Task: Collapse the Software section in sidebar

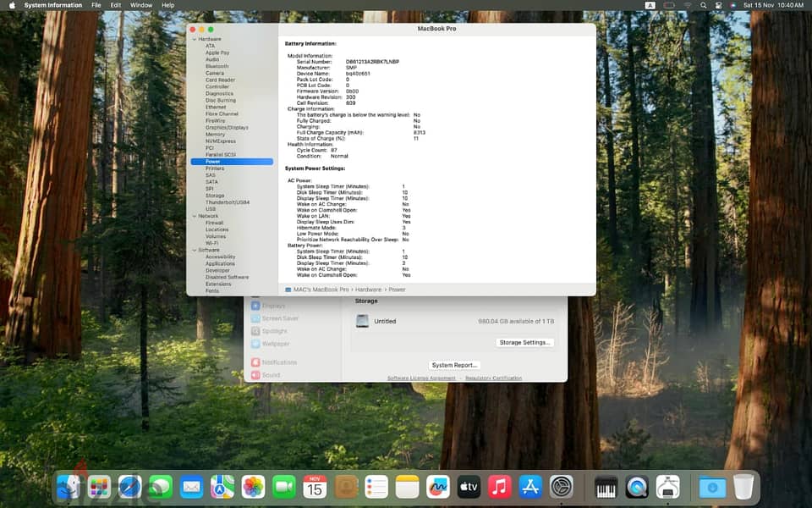Action: (x=195, y=250)
